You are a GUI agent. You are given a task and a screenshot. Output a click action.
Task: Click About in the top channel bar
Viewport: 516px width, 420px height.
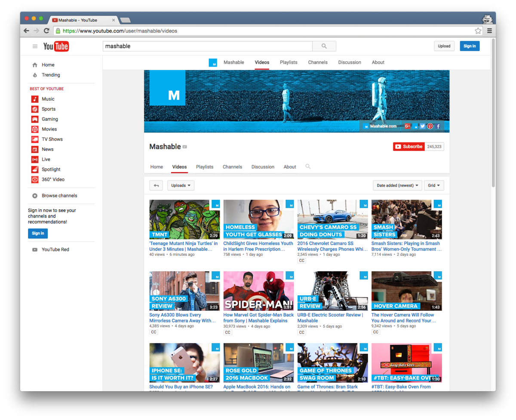coord(378,62)
